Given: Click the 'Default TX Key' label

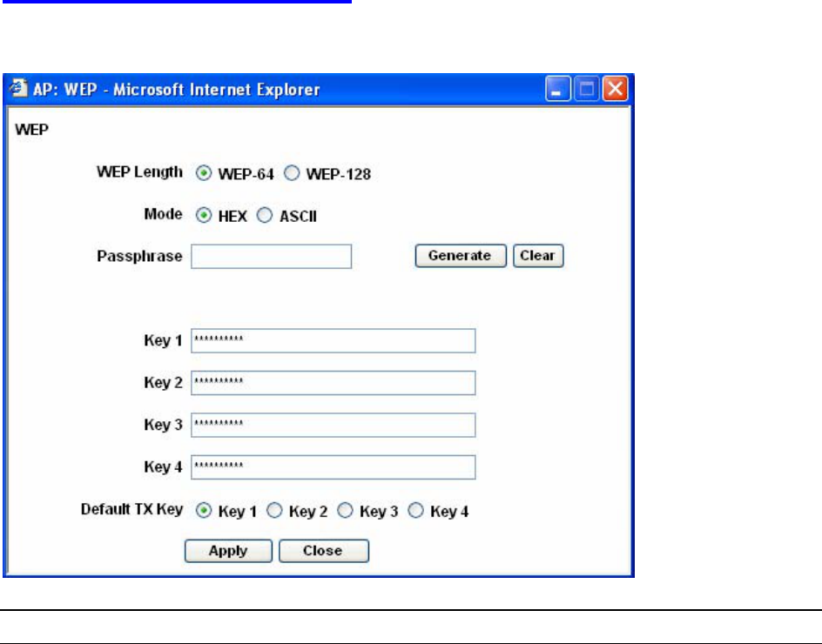Looking at the screenshot, I should (131, 509).
